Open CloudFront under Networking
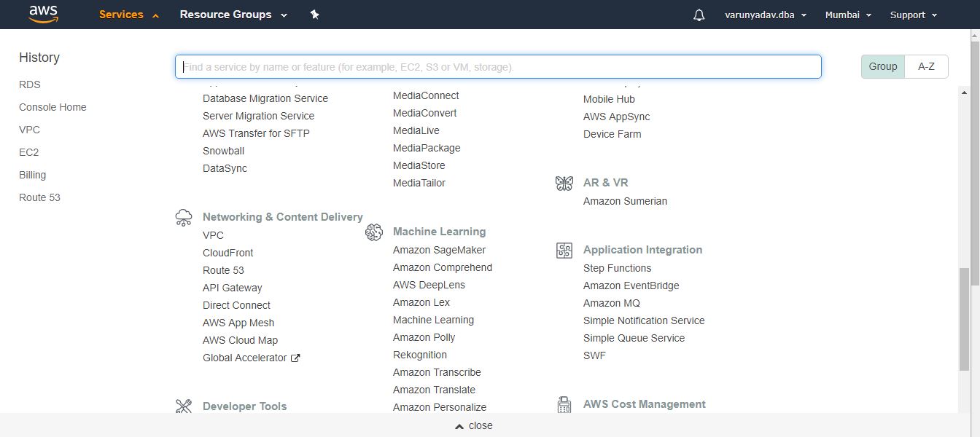 pyautogui.click(x=228, y=253)
